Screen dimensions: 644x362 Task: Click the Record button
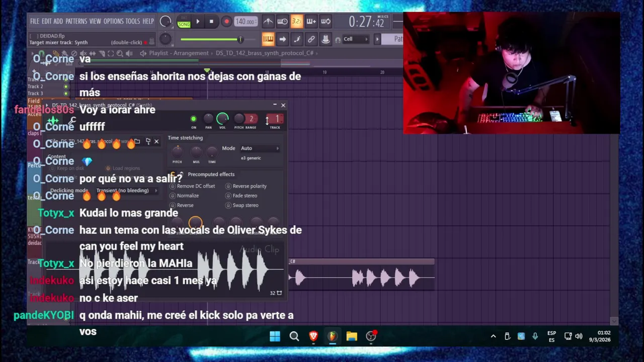click(226, 22)
